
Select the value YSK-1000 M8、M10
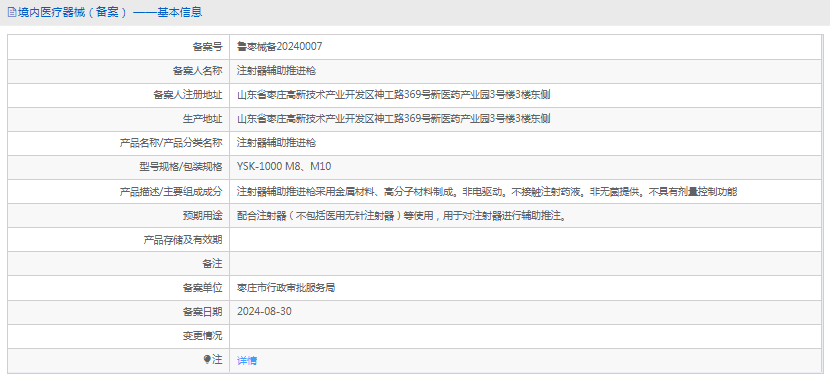point(284,167)
